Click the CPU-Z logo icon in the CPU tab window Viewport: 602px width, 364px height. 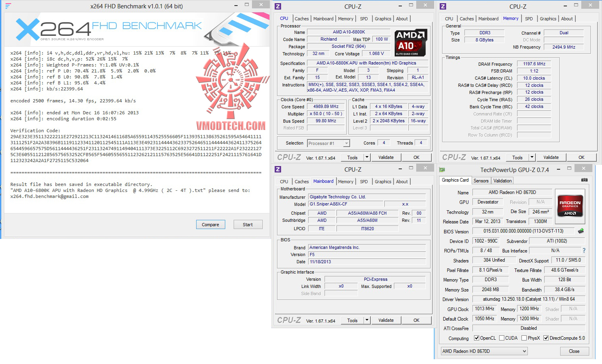(x=278, y=6)
